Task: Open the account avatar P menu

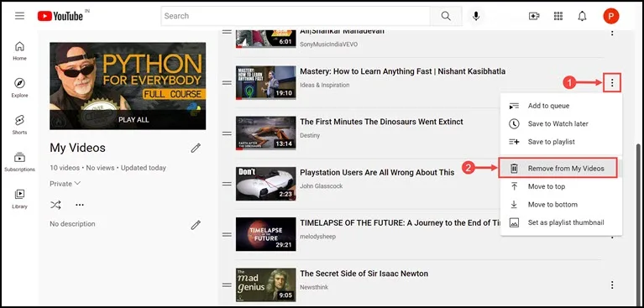Action: pos(611,16)
